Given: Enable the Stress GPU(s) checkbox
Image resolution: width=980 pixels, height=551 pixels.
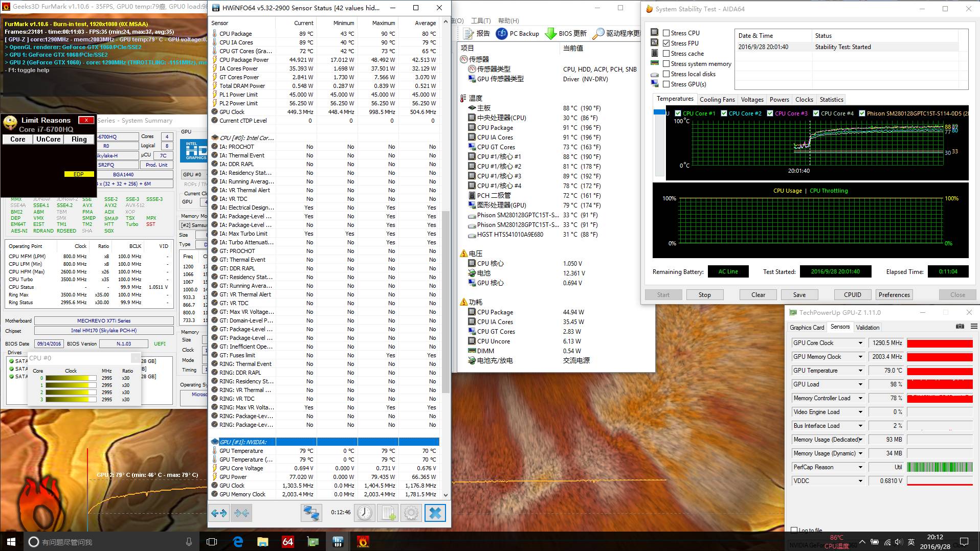Looking at the screenshot, I should pos(666,84).
